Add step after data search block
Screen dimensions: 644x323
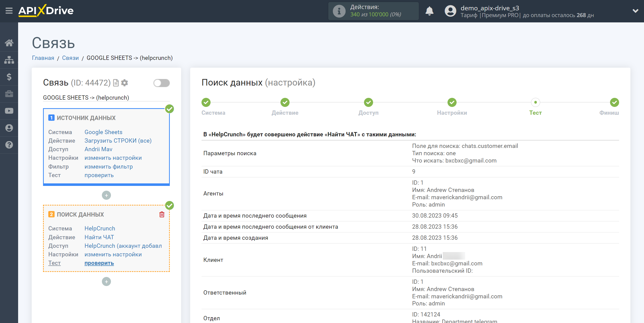point(106,281)
